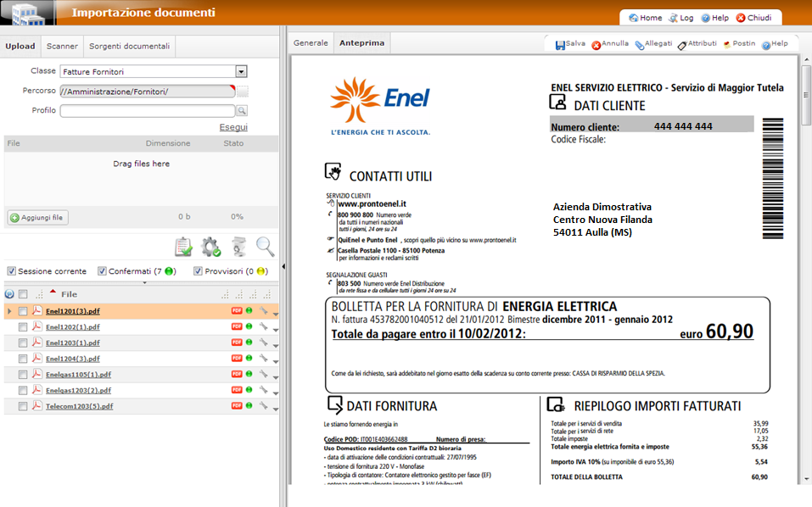Expand the Enel1201(3).pdf row triangle
812x507 pixels.
click(9, 311)
